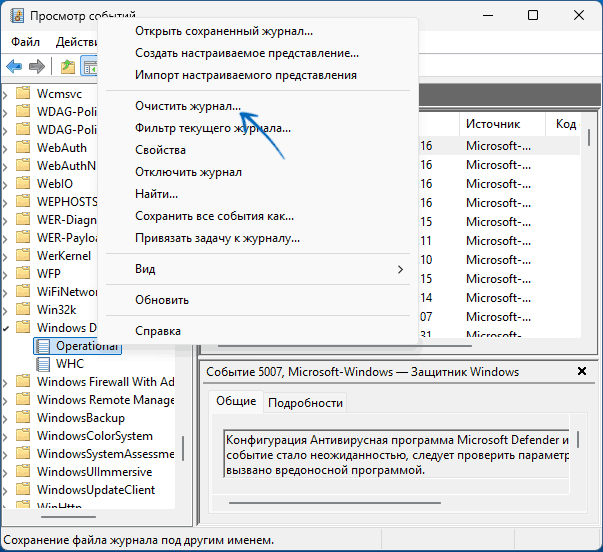Click the Operational log icon

click(43, 346)
